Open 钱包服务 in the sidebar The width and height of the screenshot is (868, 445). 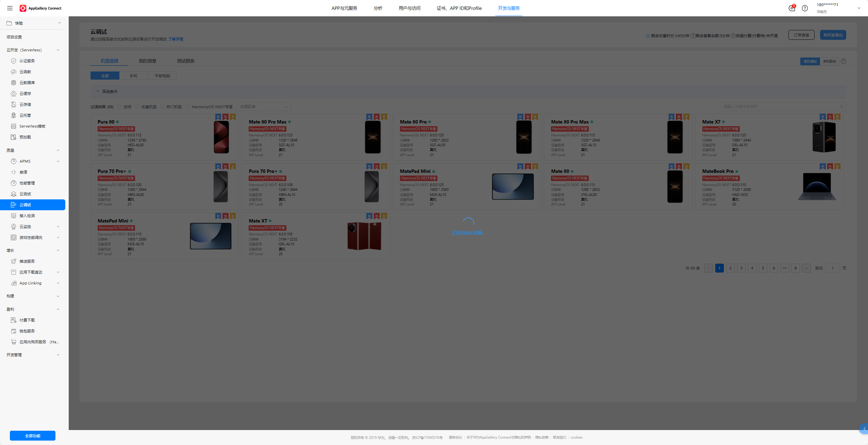27,331
